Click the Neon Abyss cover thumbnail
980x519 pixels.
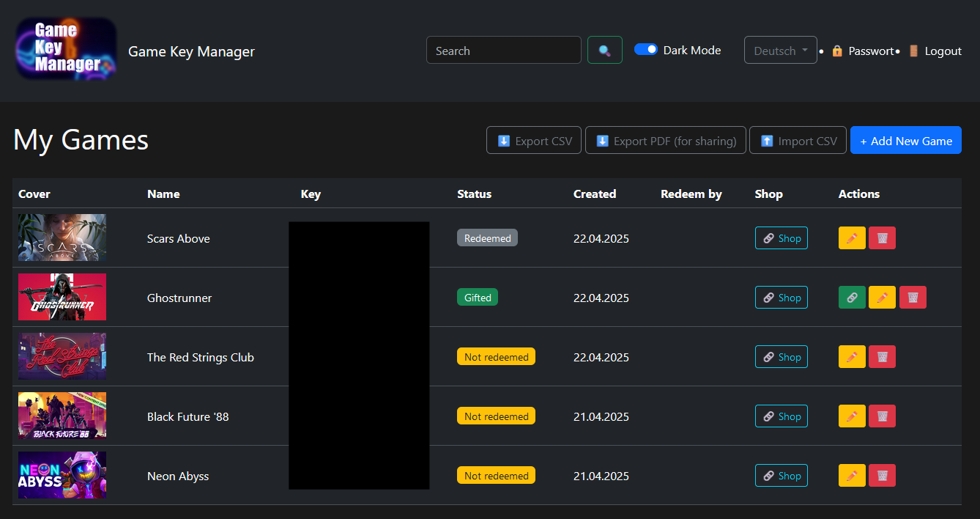tap(62, 475)
